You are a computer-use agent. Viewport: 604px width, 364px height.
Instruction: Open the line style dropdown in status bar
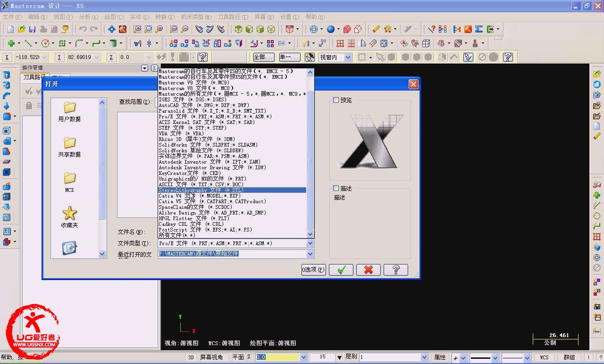pos(494,357)
